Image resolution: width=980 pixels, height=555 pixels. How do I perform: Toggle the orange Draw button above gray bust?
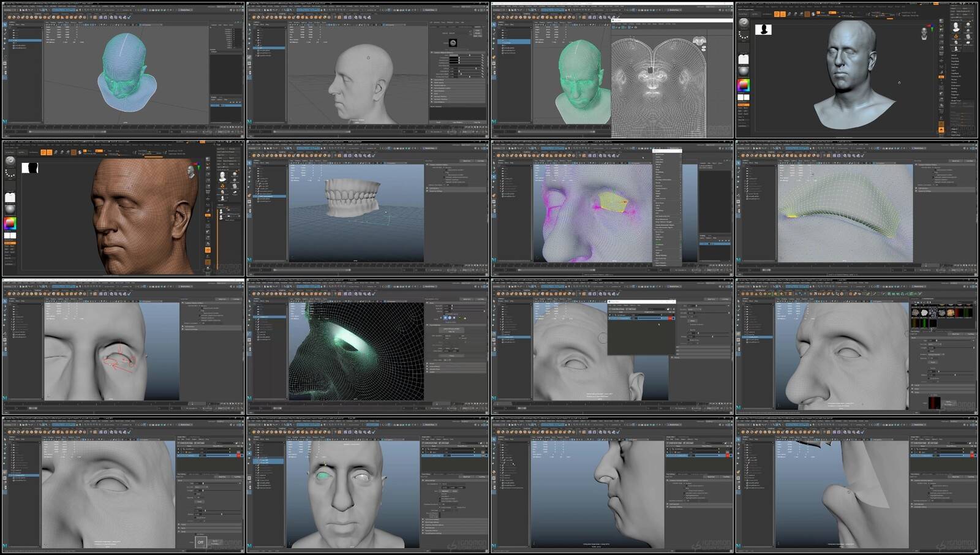783,13
